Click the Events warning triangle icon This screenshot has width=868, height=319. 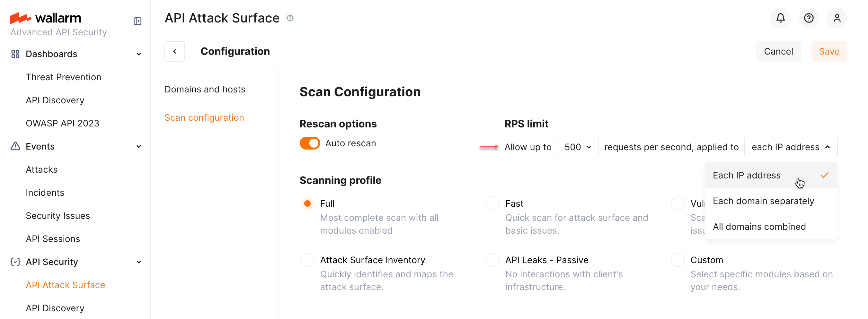click(15, 146)
